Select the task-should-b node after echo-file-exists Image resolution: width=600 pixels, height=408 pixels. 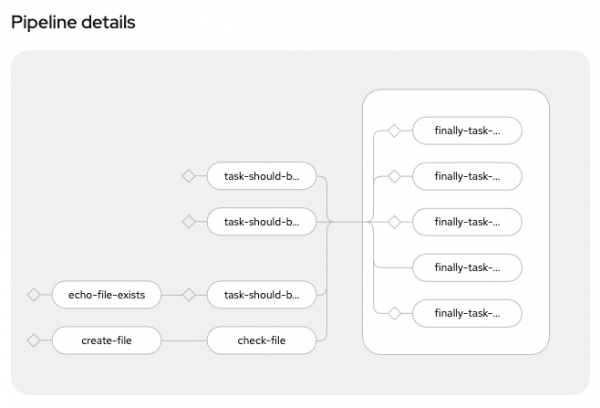click(261, 295)
